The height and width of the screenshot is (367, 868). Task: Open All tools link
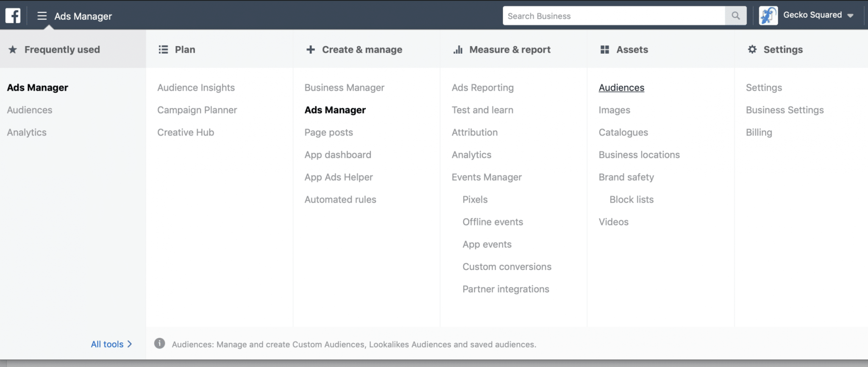point(111,344)
